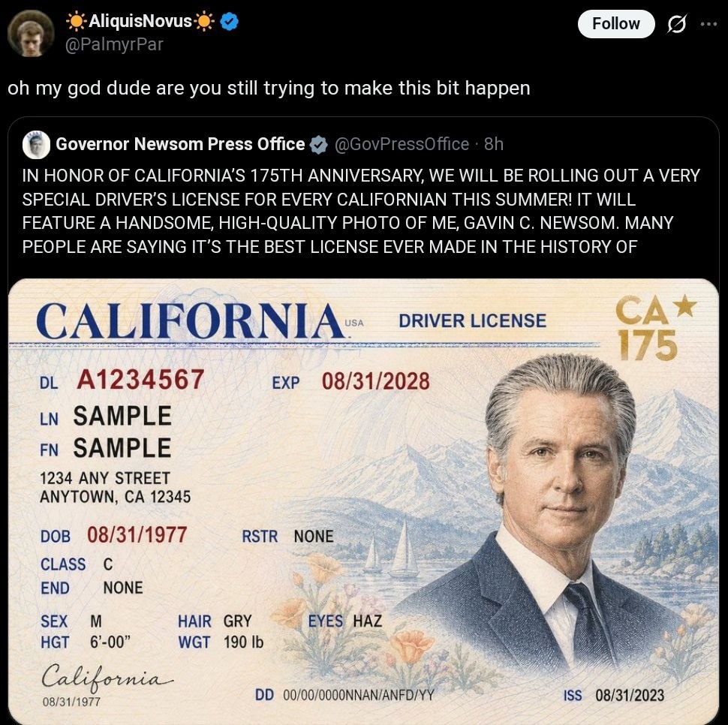Select the tweet text about making this bit happen

coord(269,88)
